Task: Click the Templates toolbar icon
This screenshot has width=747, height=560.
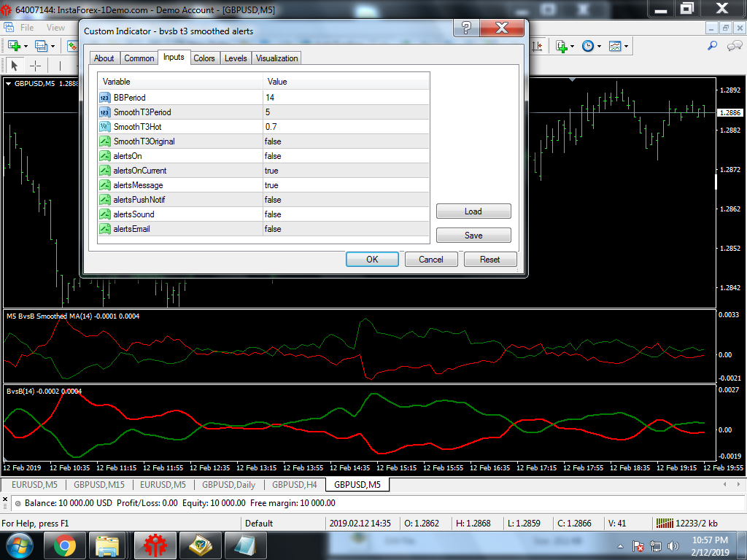Action: click(615, 46)
